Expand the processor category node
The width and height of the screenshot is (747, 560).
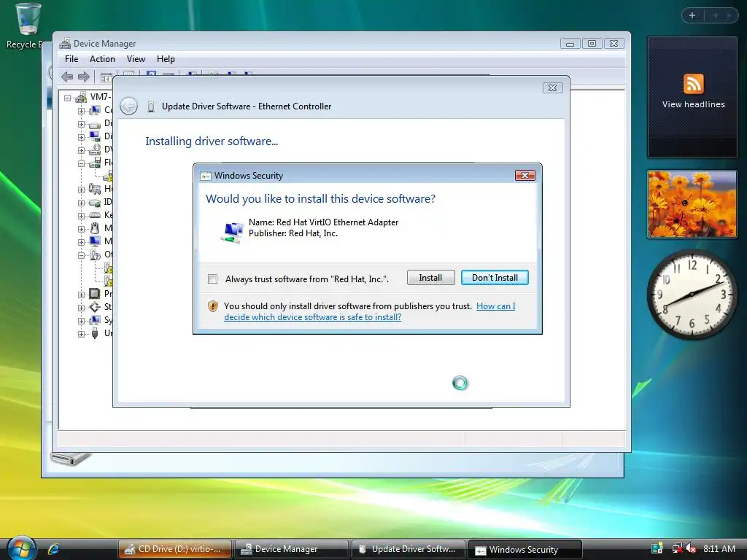pos(81,295)
